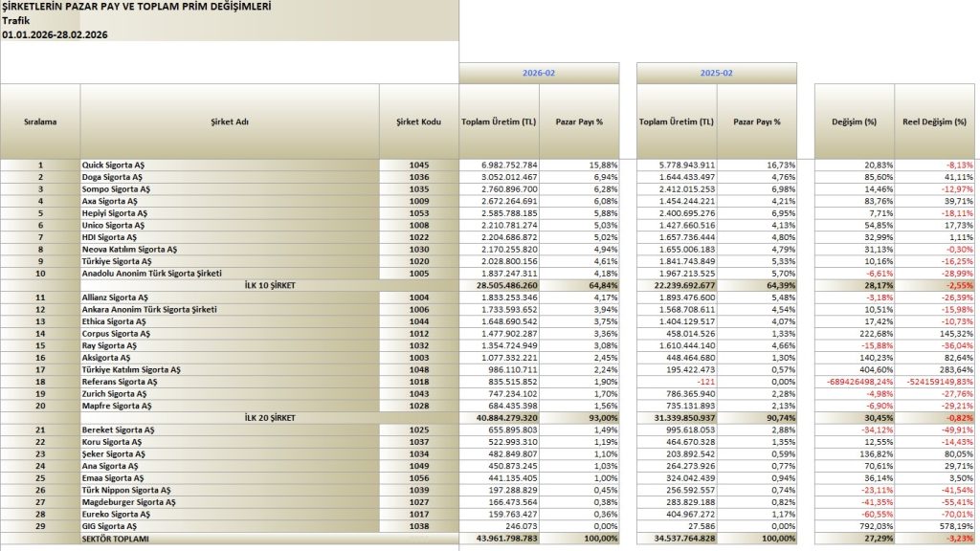The height and width of the screenshot is (551, 980).
Task: Select the Referans Sigorta AŞ company cell
Action: (x=120, y=382)
